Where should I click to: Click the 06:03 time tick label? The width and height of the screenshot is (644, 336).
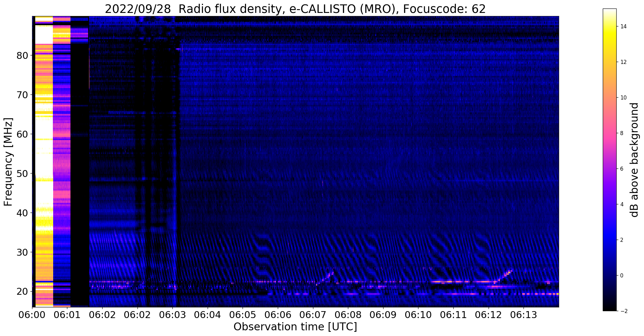pyautogui.click(x=172, y=315)
